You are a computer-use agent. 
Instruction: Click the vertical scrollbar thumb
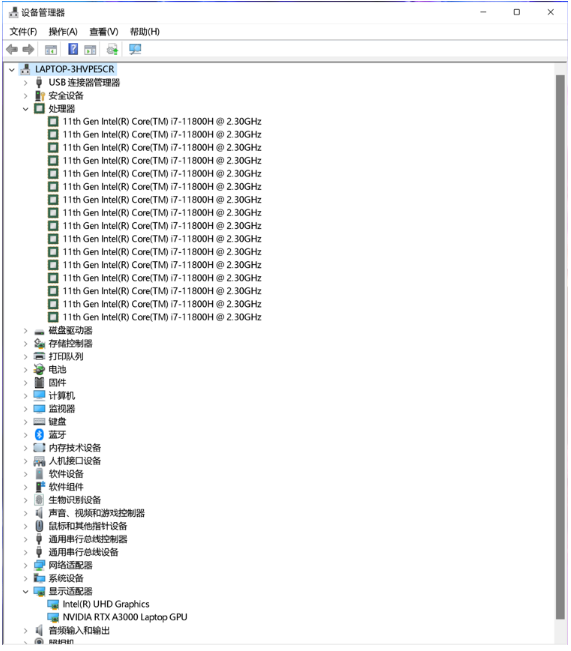(x=560, y=347)
